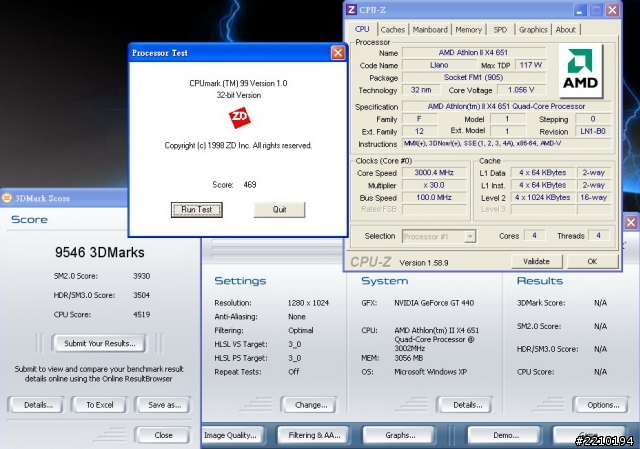Click the 9546 3DMarks score text
The height and width of the screenshot is (449, 640).
[100, 252]
